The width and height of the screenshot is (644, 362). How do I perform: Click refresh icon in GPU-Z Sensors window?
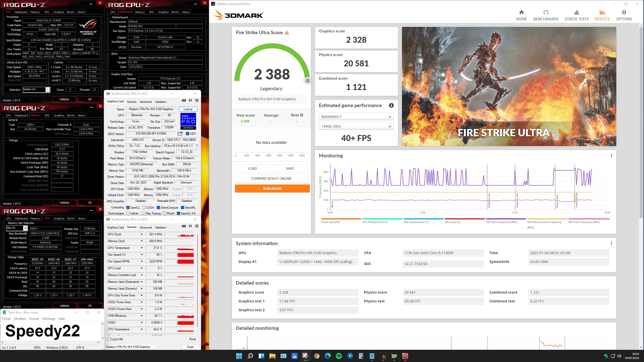pos(190,226)
